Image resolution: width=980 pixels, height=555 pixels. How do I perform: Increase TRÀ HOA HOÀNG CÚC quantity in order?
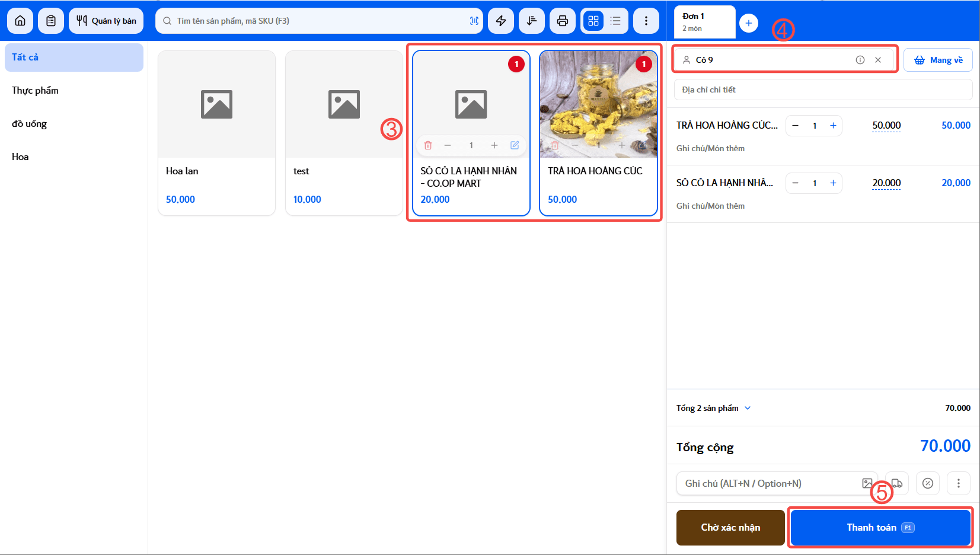click(x=833, y=126)
